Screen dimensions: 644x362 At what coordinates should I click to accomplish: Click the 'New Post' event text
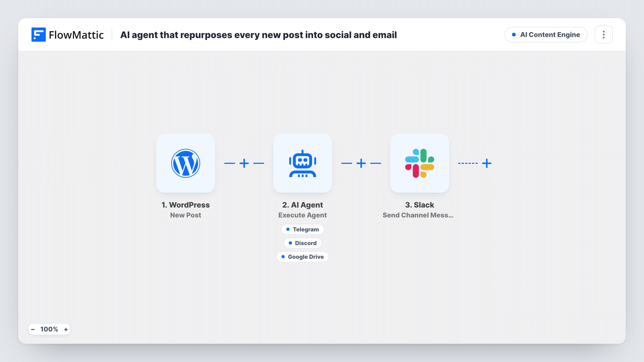point(185,215)
